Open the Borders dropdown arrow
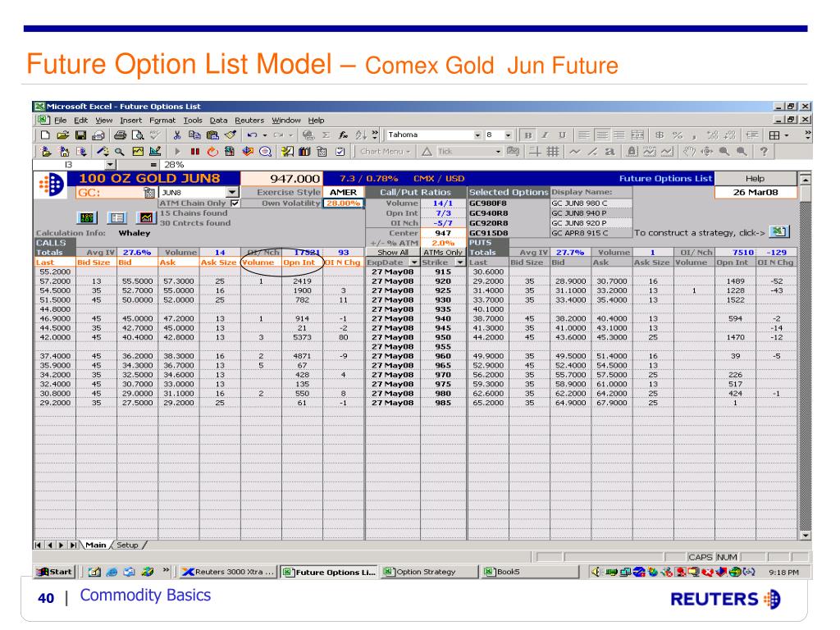The height and width of the screenshot is (630, 840). 787,135
